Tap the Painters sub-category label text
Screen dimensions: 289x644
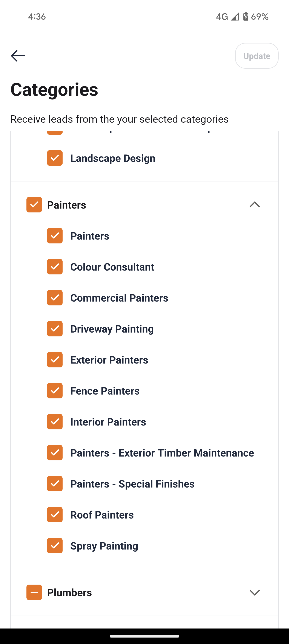point(90,236)
